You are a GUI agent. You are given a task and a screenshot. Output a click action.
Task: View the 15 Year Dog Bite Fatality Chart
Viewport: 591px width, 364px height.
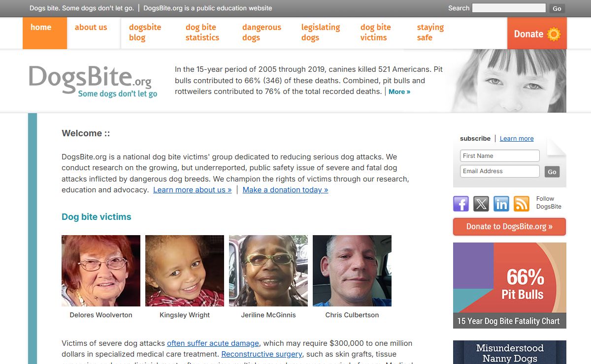point(510,285)
